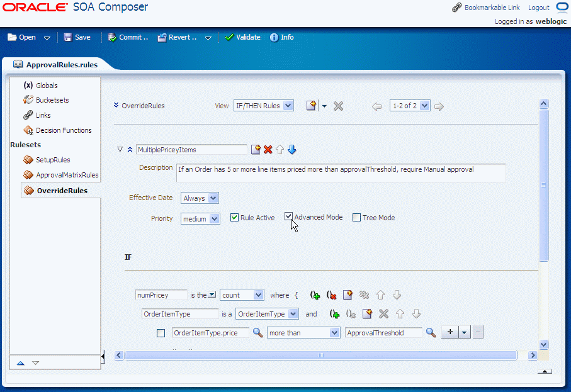Move numPricey pattern down

coord(397,295)
